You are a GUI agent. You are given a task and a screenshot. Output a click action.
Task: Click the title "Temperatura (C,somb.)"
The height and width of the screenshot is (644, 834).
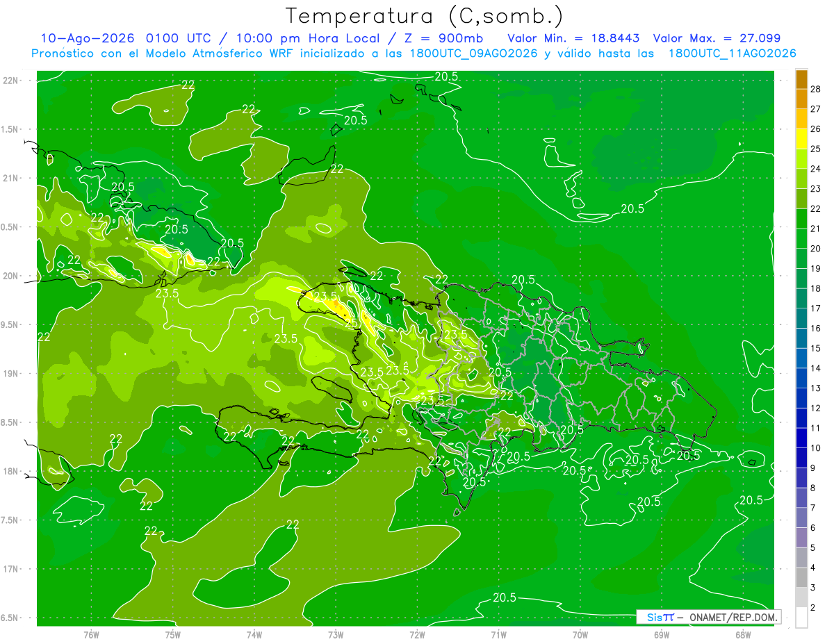coord(425,15)
